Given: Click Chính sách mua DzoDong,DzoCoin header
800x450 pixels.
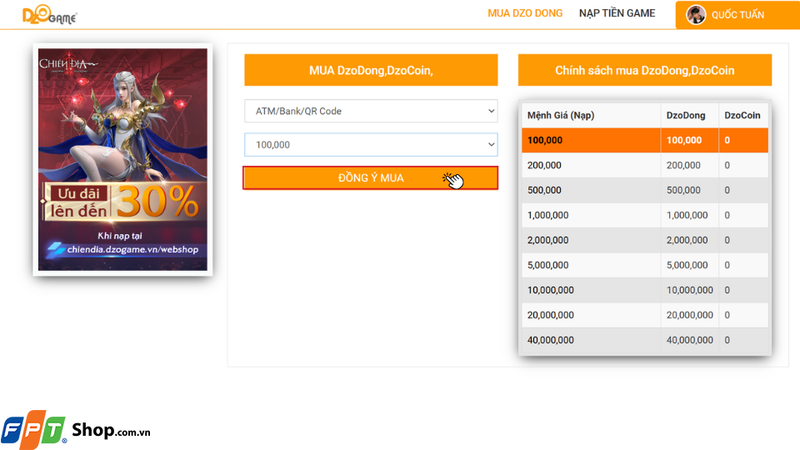Looking at the screenshot, I should (x=645, y=70).
